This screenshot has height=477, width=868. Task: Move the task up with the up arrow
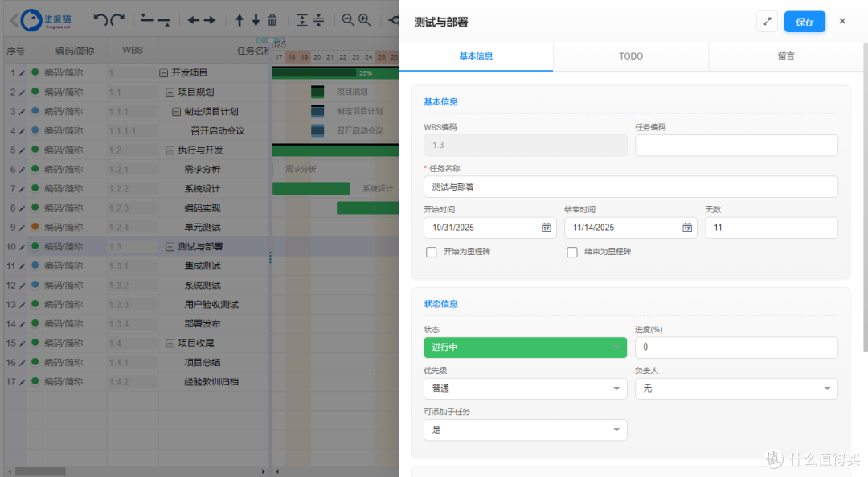pyautogui.click(x=240, y=20)
